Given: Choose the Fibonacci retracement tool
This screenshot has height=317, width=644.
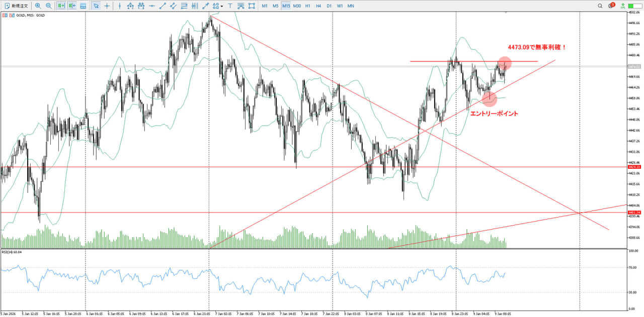Looking at the screenshot, I should [x=184, y=6].
